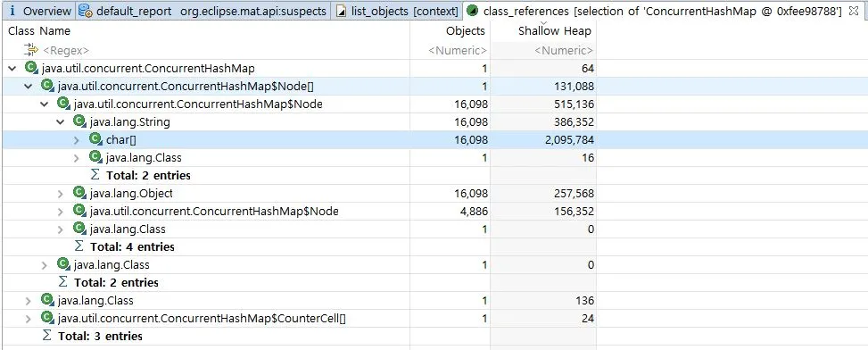Click the default_report tab database icon

pos(85,11)
